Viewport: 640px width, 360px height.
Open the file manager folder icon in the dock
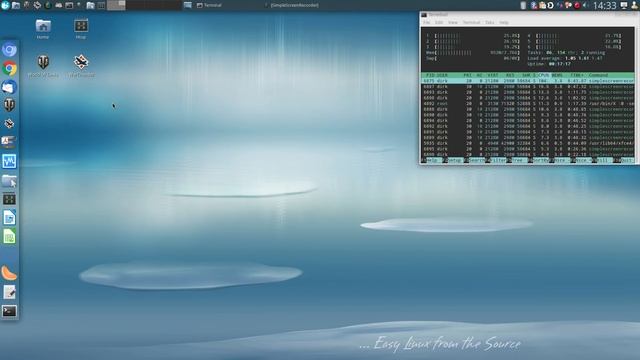tap(9, 180)
